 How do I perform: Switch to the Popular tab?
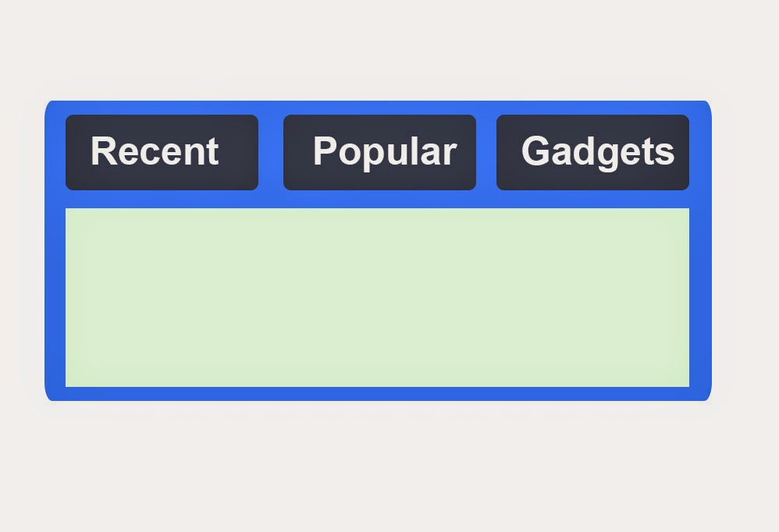pos(379,151)
